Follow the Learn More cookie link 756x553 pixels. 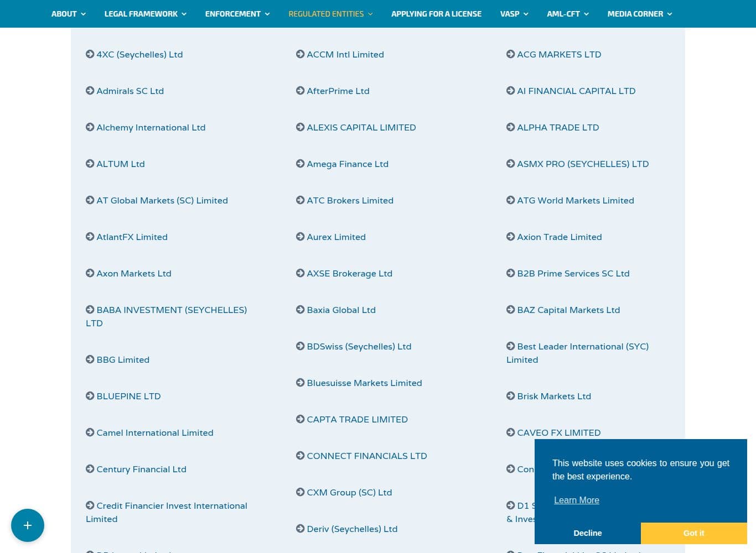[577, 500]
